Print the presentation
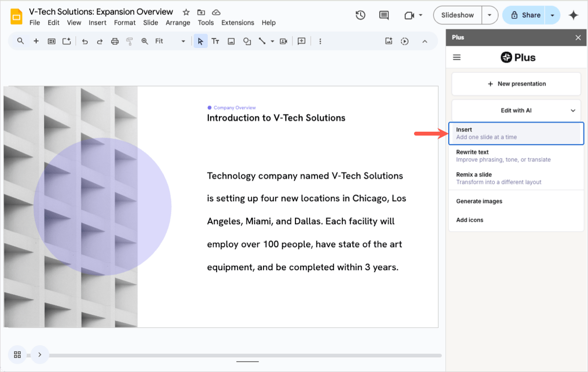Viewport: 588px width, 372px height. click(x=115, y=42)
